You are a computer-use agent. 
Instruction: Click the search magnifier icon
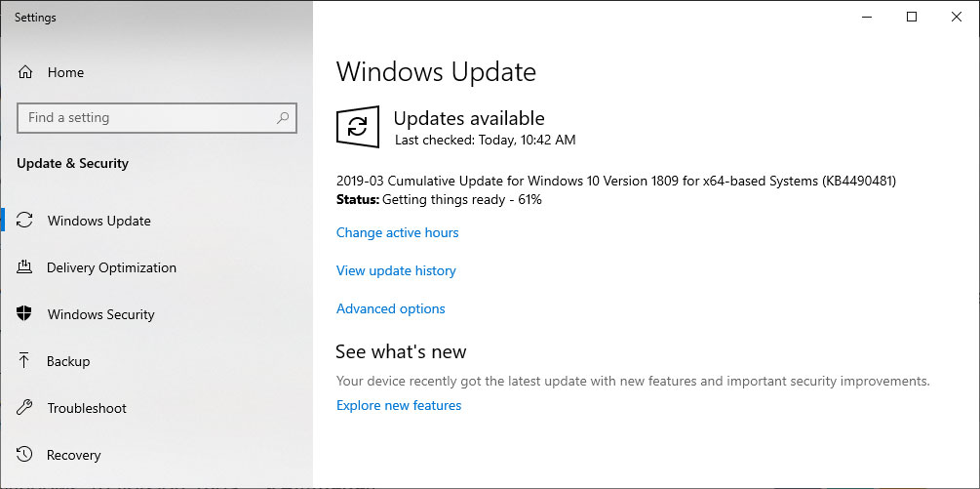[283, 117]
